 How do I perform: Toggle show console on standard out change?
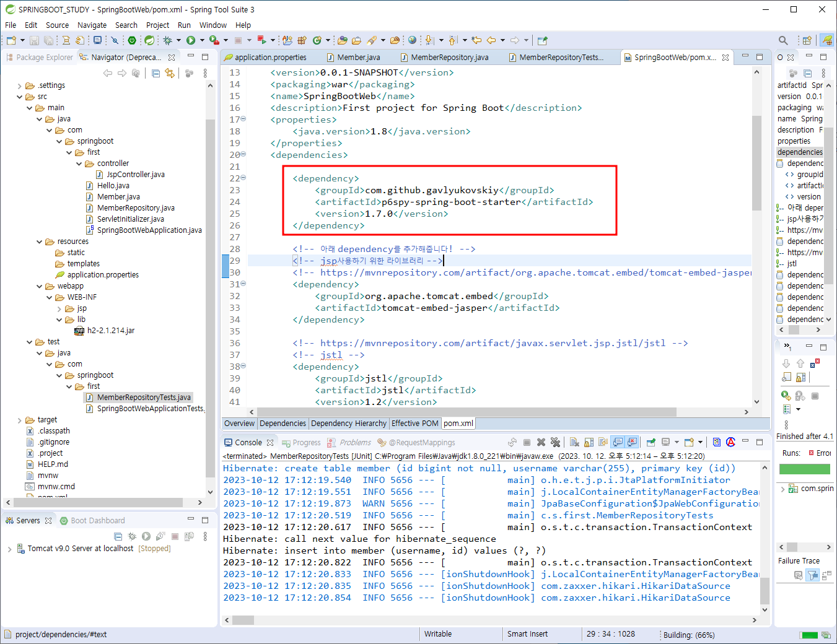(618, 442)
